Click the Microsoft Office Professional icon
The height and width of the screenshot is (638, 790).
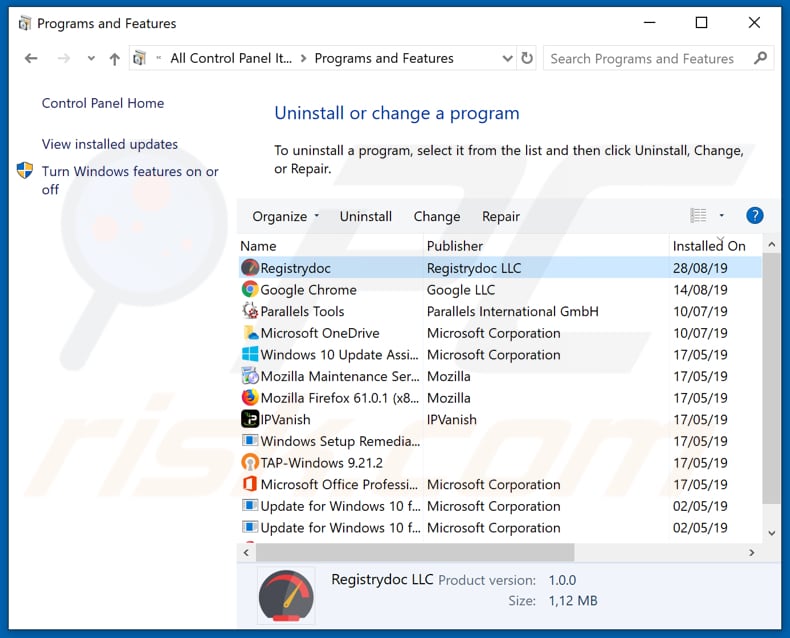pyautogui.click(x=250, y=484)
